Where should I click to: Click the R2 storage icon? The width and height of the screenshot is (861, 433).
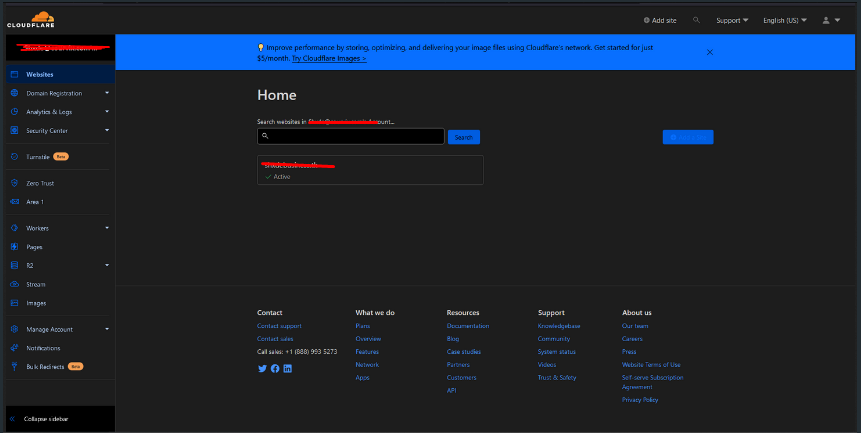pos(15,266)
